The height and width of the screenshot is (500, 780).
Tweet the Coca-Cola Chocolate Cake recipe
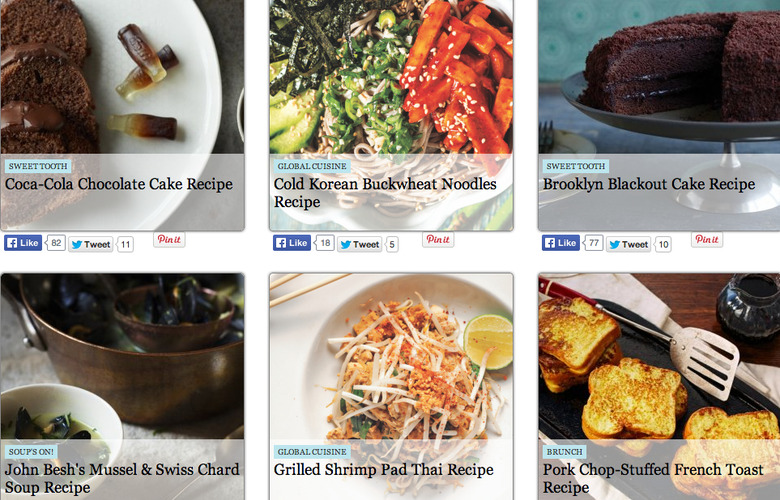[x=91, y=244]
